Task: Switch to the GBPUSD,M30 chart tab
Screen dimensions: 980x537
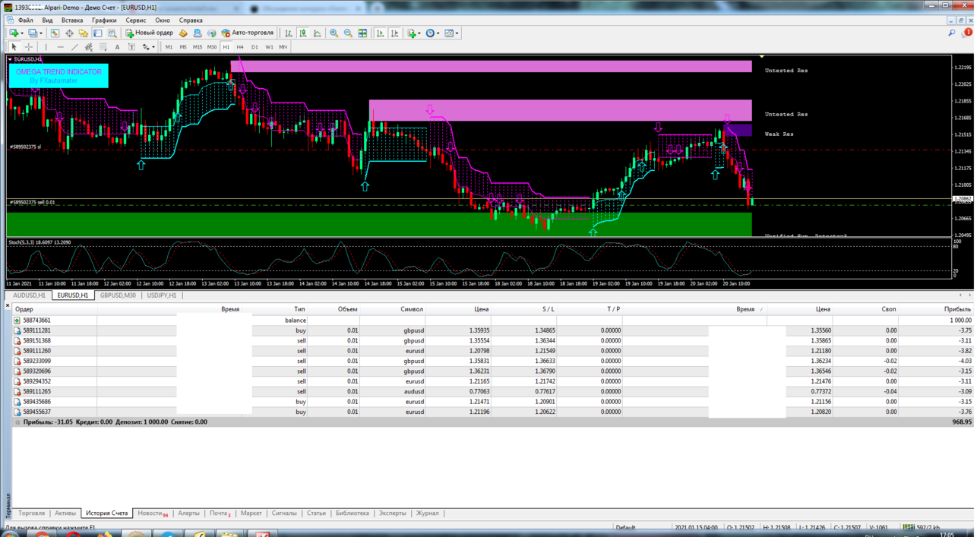Action: pyautogui.click(x=118, y=295)
